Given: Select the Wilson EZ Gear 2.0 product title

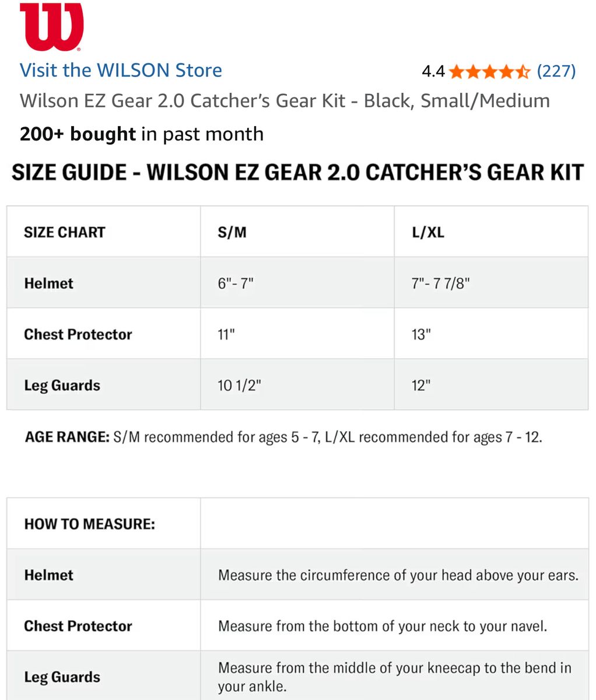Looking at the screenshot, I should [x=285, y=101].
